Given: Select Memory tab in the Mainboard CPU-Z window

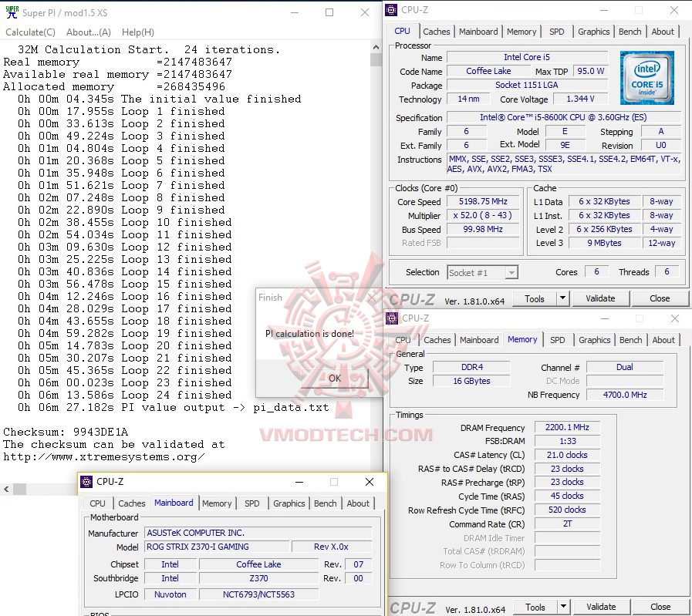Looking at the screenshot, I should (x=217, y=503).
